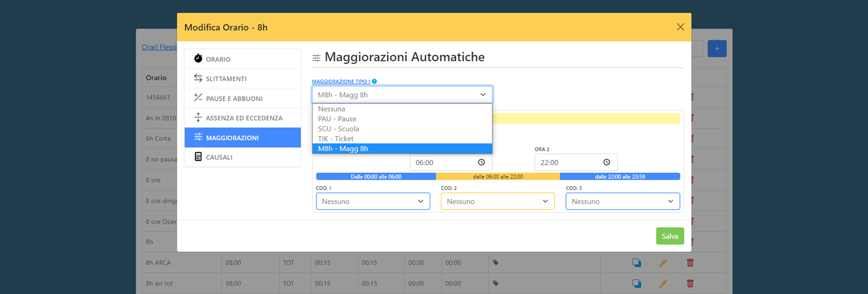Add a new schedule with the blue plus button
This screenshot has height=294, width=868.
[717, 48]
